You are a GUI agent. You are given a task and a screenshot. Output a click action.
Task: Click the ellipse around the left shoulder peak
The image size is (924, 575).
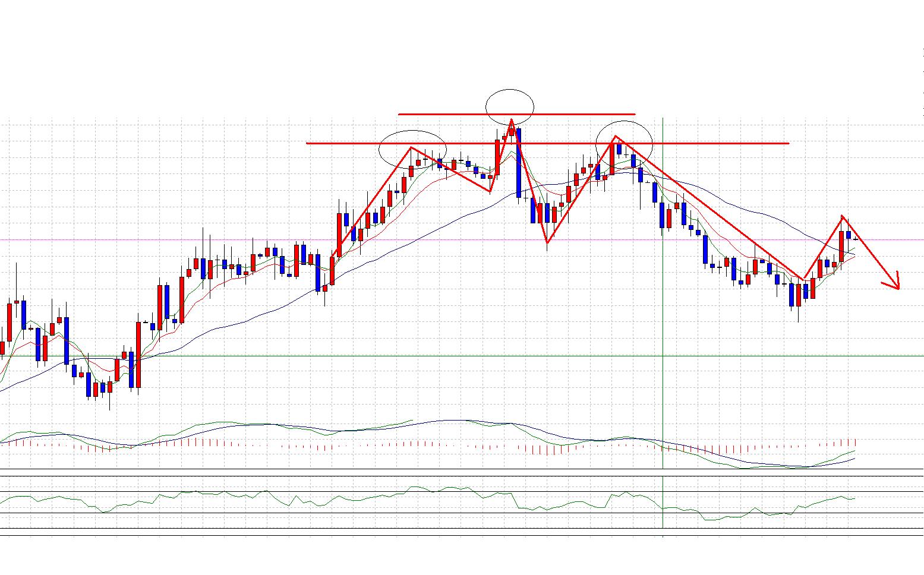click(412, 149)
